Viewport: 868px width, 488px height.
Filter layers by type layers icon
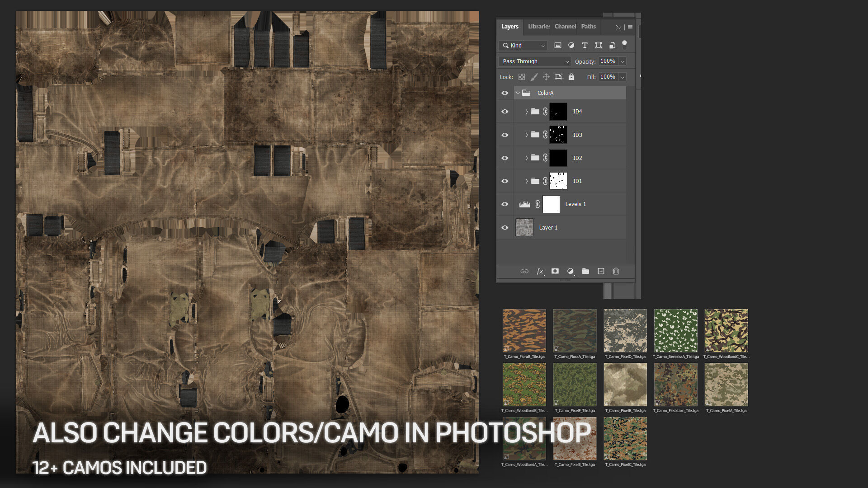coord(585,45)
